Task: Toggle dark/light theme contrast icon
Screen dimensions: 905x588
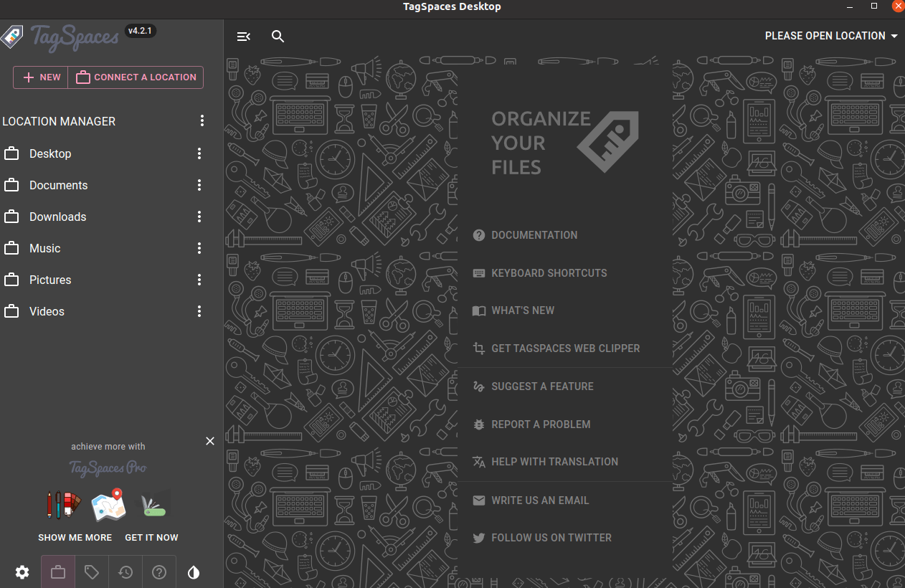Action: [x=194, y=572]
